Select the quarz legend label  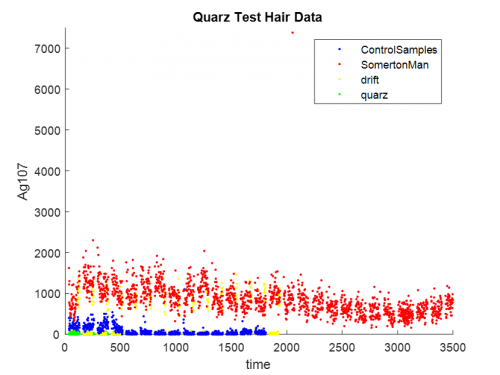tap(374, 95)
